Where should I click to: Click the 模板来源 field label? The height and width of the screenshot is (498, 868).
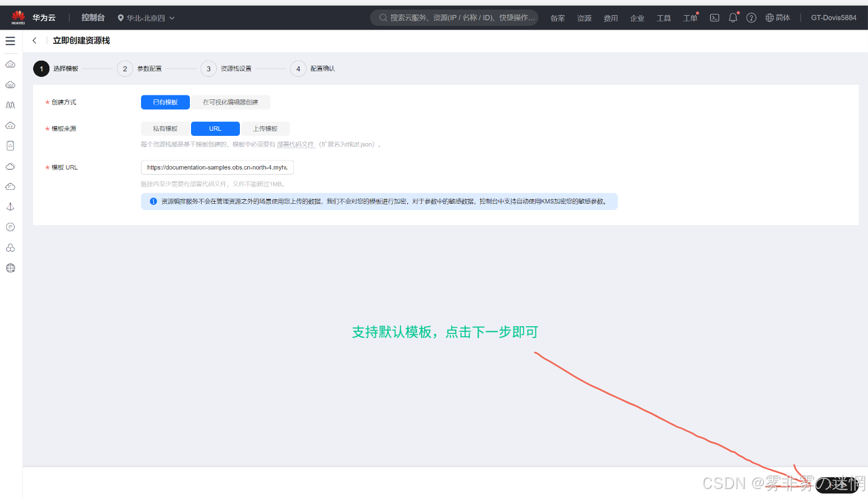pos(63,129)
